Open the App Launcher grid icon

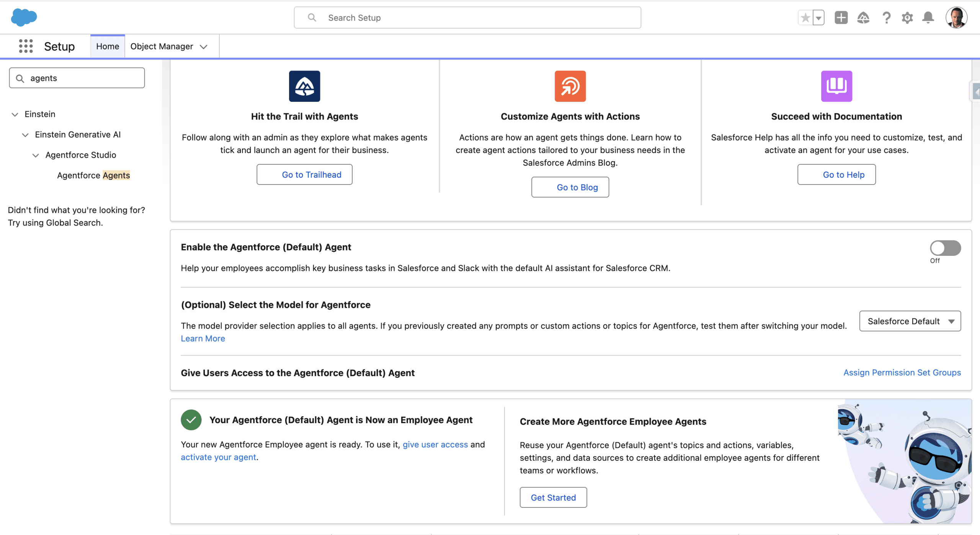[x=26, y=46]
